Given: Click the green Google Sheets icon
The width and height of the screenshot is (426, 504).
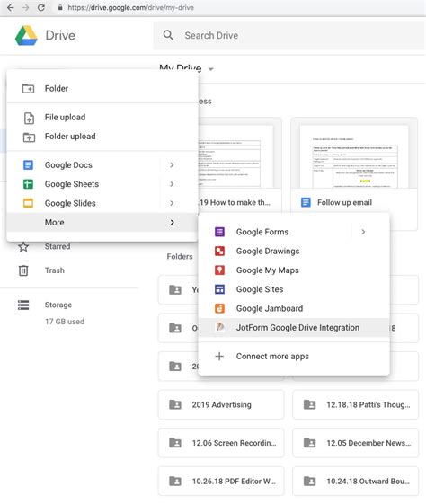Looking at the screenshot, I should (x=28, y=184).
